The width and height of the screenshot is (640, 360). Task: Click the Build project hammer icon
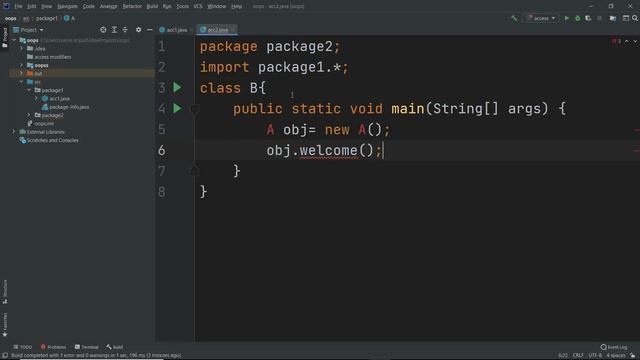pyautogui.click(x=514, y=18)
